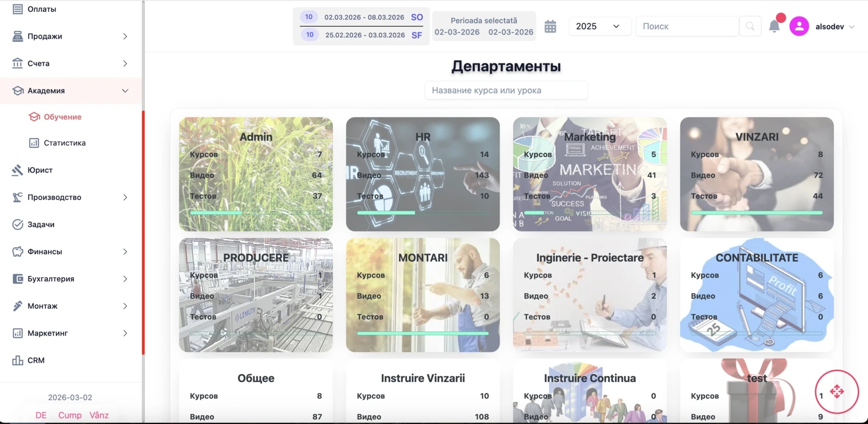Click the Академия graduation cap icon
The image size is (868, 424).
[18, 90]
